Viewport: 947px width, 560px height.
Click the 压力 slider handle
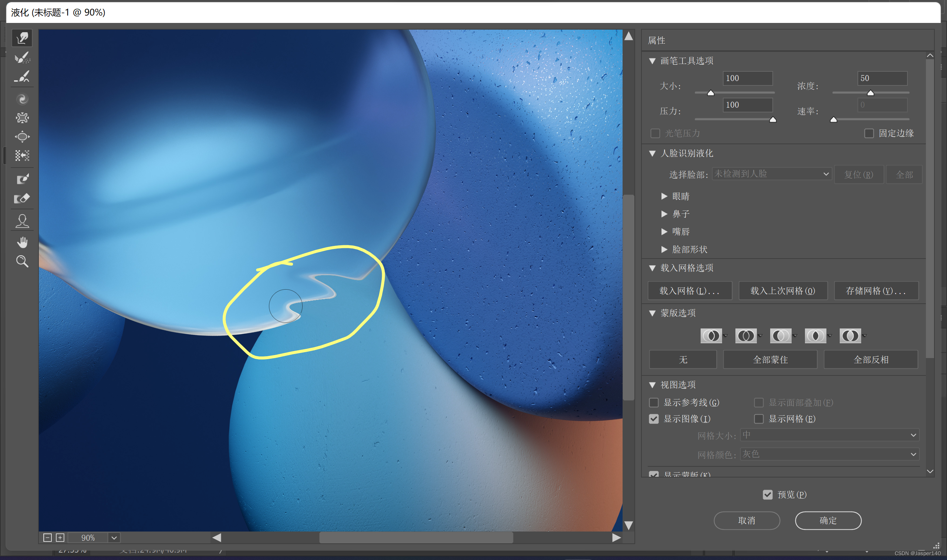point(773,119)
